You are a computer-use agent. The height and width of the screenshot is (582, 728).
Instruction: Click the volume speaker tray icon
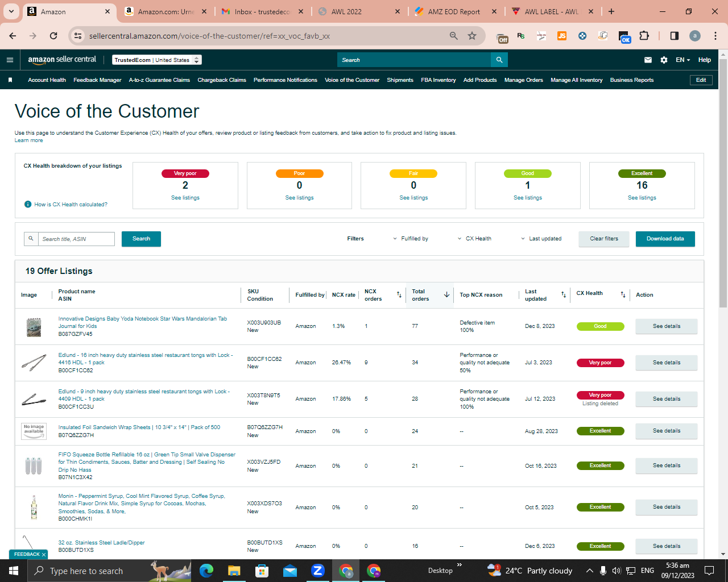click(617, 571)
